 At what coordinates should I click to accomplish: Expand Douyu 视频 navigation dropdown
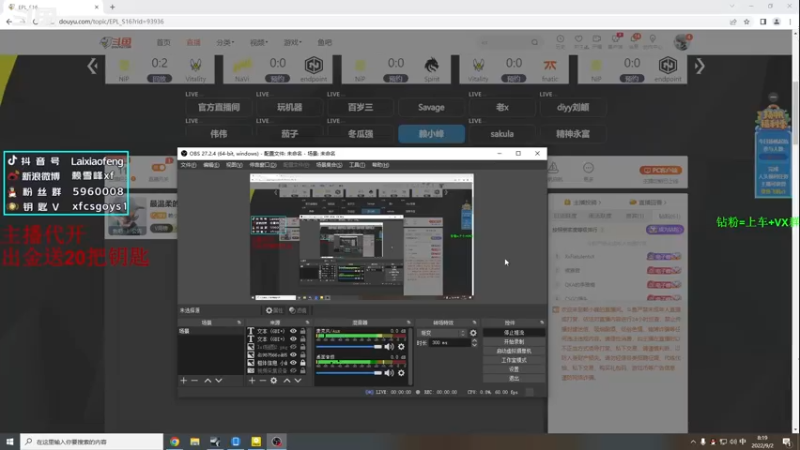point(259,42)
